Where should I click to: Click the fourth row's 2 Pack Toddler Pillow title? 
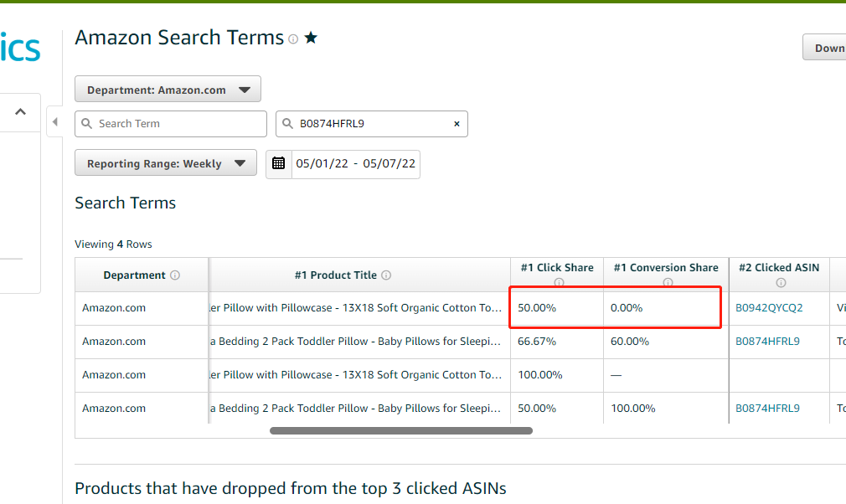(x=356, y=408)
